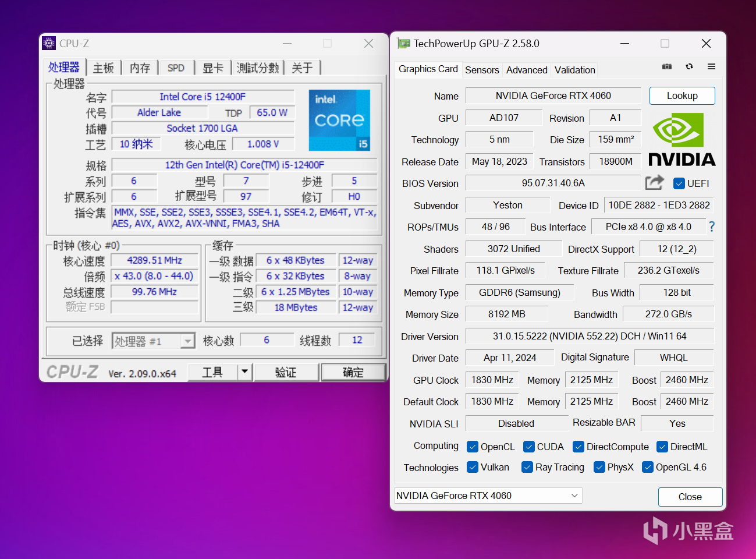756x559 pixels.
Task: Expand the 处理器 #1 selection dropdown
Action: [187, 341]
